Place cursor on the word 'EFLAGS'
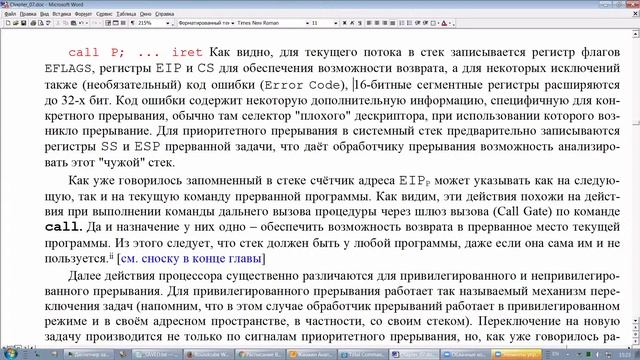The height and width of the screenshot is (360, 640). 68,68
